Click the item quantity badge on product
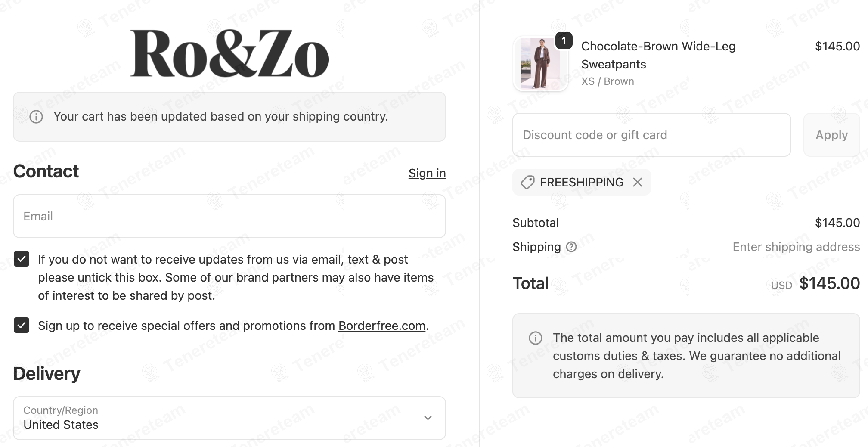The width and height of the screenshot is (868, 447). coord(564,41)
